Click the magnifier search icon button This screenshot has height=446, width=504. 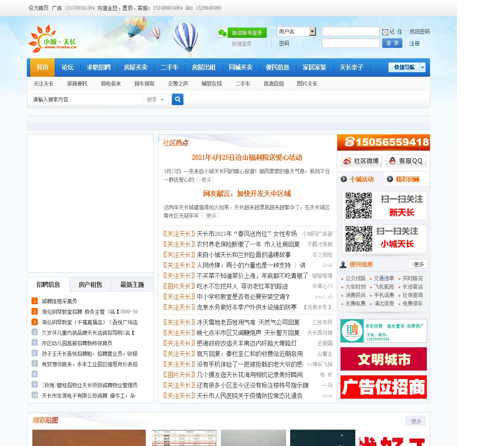click(178, 99)
